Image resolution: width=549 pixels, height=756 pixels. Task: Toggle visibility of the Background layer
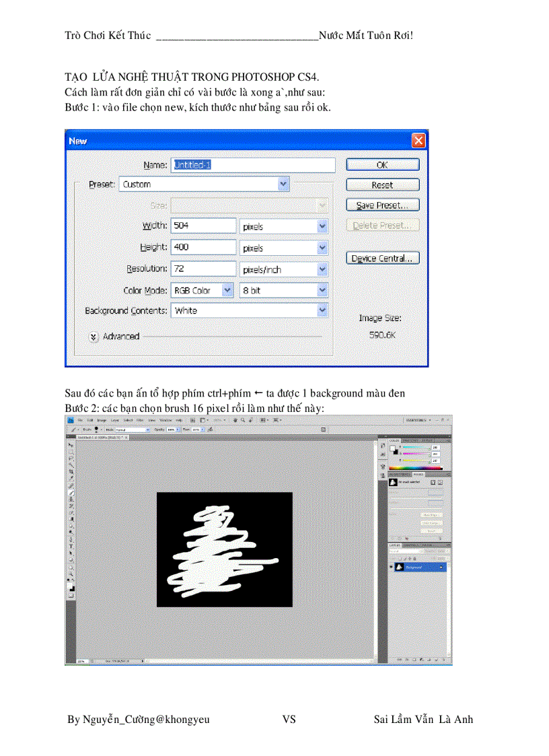click(x=390, y=568)
